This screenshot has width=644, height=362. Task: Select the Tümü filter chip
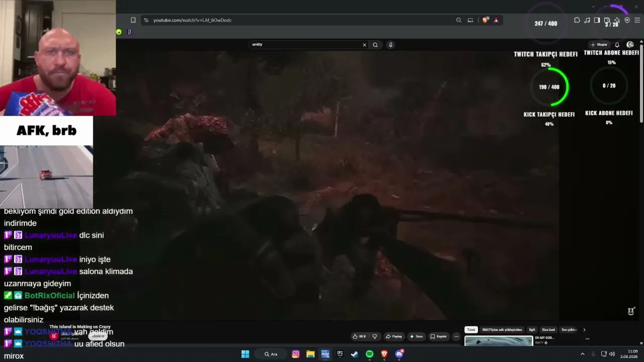[x=471, y=330]
